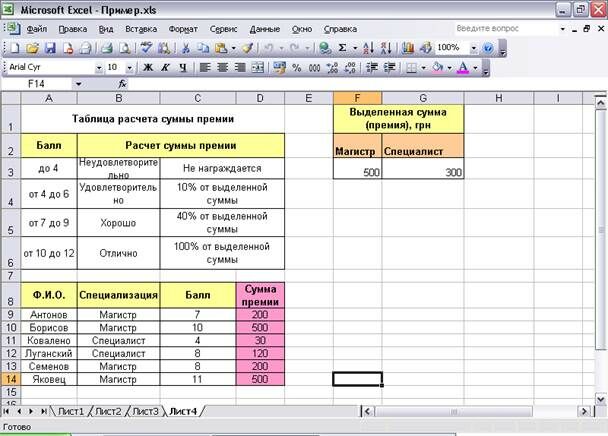Click the Borders button icon

point(411,67)
